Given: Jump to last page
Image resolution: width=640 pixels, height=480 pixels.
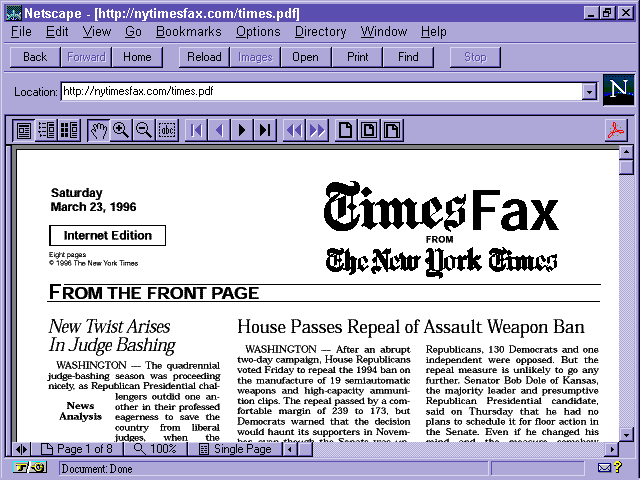Looking at the screenshot, I should click(265, 131).
